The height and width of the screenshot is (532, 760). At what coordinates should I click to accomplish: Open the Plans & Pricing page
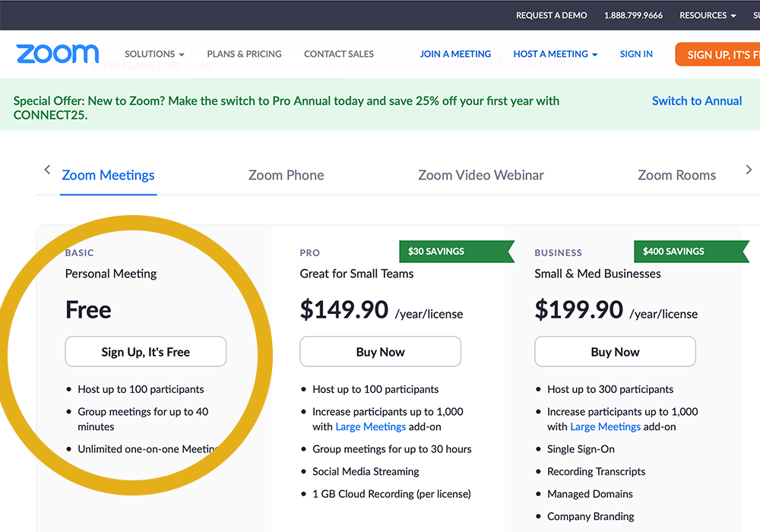click(244, 54)
